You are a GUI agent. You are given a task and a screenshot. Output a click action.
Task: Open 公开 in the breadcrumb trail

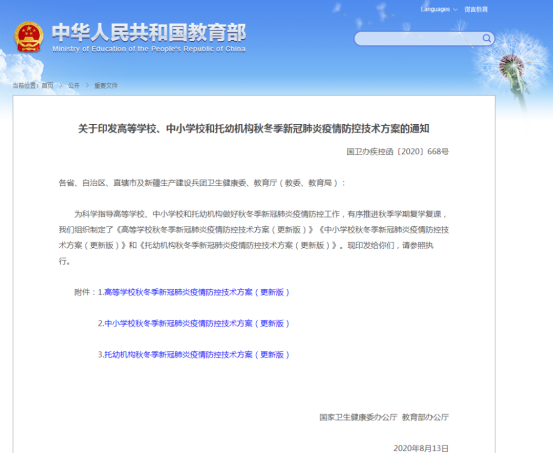point(74,85)
